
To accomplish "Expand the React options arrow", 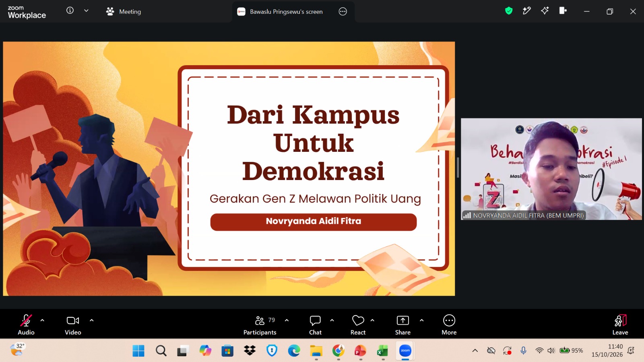I will click(x=372, y=321).
